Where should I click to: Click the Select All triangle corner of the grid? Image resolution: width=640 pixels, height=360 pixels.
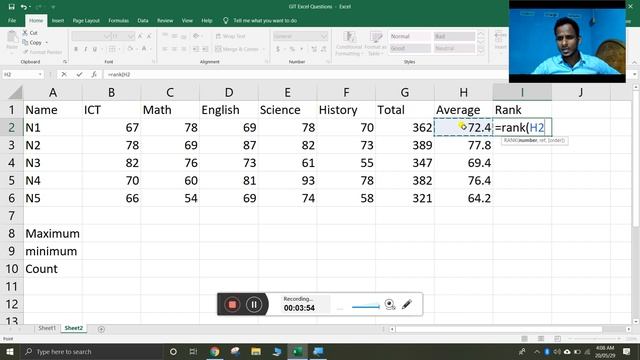(x=15, y=93)
